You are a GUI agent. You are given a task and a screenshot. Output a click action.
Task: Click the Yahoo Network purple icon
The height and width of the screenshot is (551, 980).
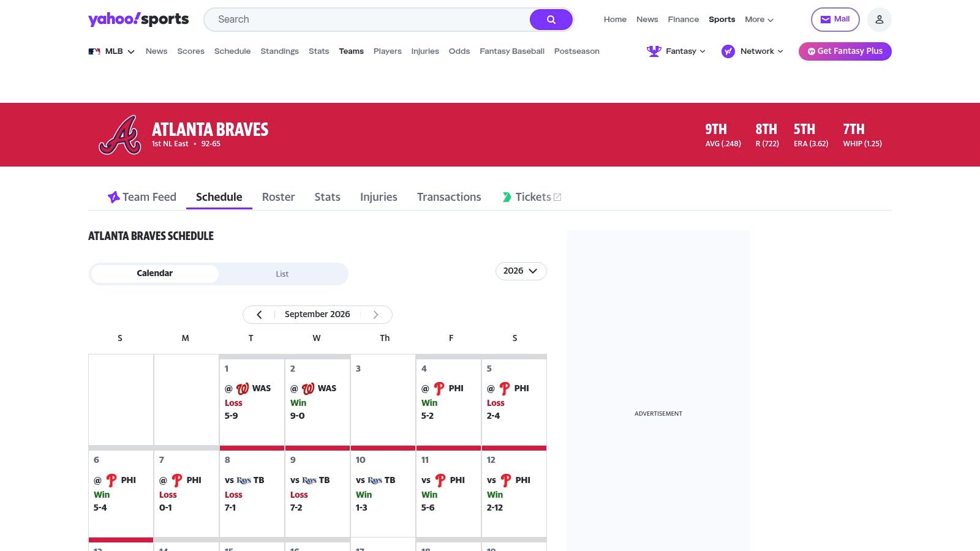pos(728,51)
